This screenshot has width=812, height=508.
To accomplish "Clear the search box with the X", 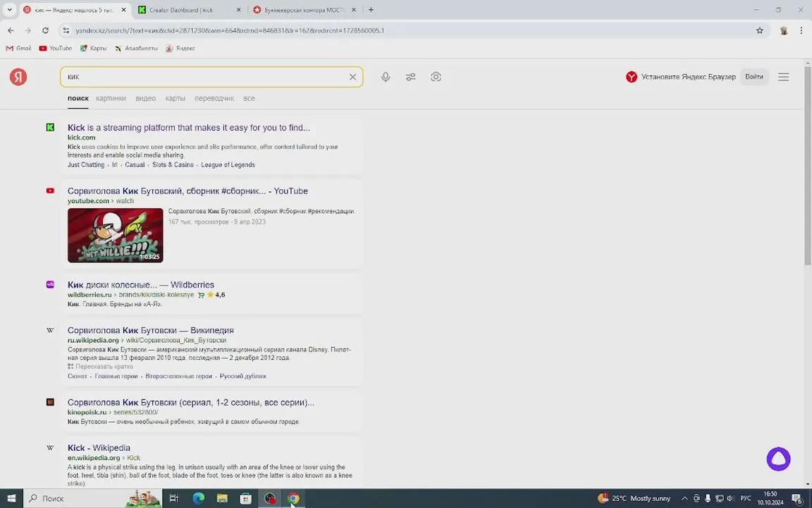I will click(352, 77).
